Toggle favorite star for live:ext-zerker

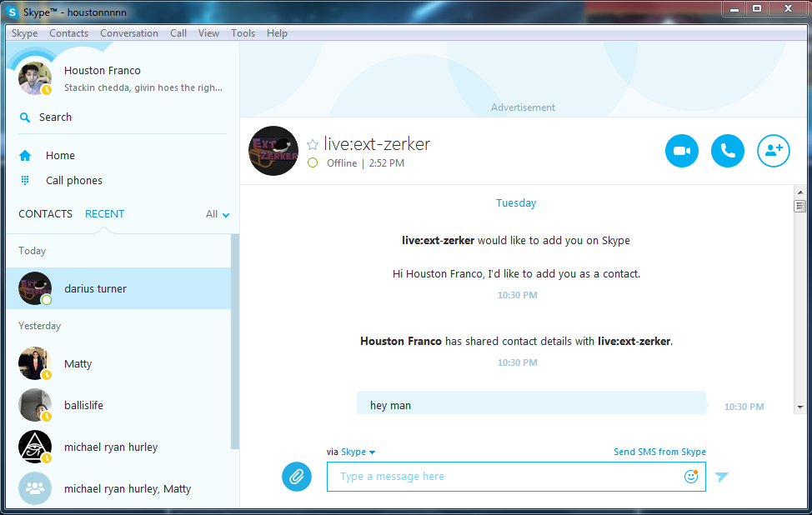coord(313,144)
